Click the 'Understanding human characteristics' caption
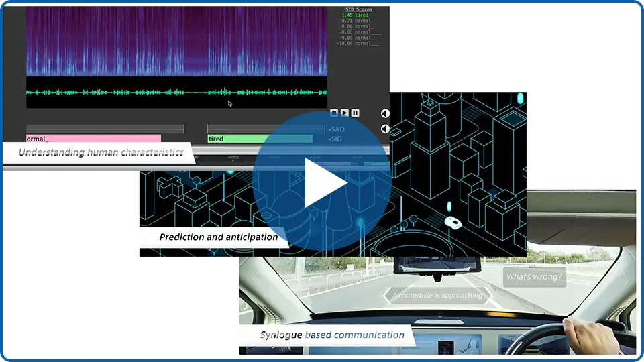The height and width of the screenshot is (362, 644). [101, 152]
